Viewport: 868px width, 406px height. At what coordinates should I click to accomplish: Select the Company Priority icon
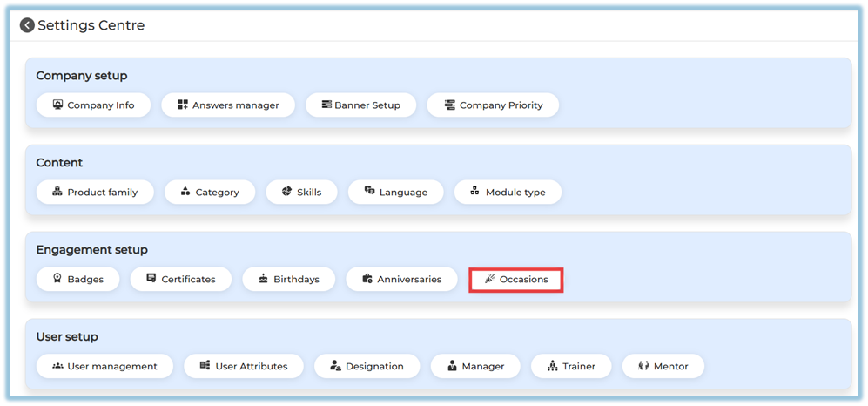coord(449,105)
